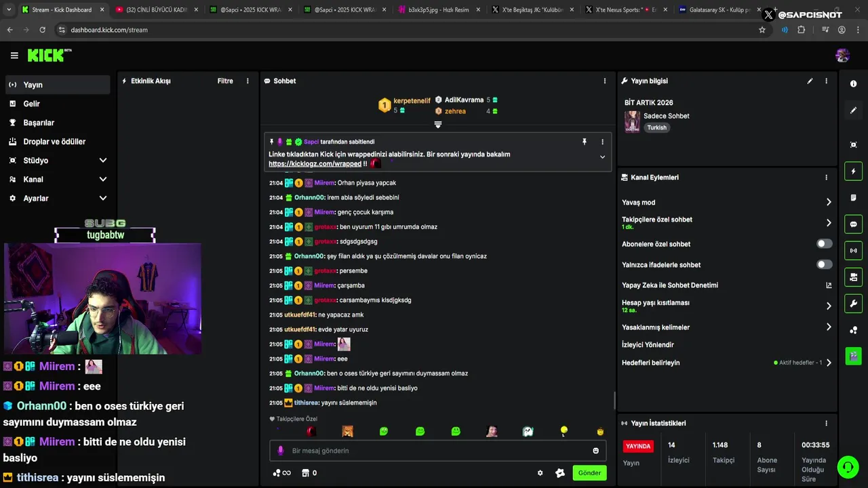Click the Turkish language tag
This screenshot has height=488, width=868.
coord(656,127)
